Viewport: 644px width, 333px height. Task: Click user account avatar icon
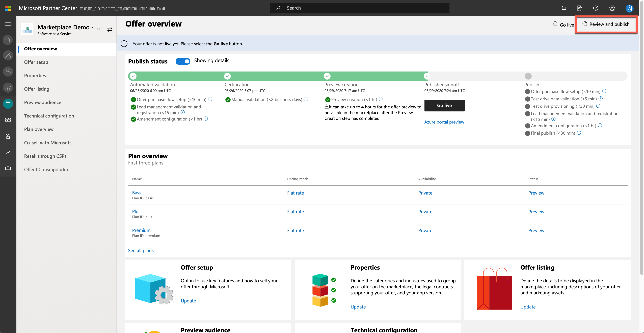pos(629,8)
